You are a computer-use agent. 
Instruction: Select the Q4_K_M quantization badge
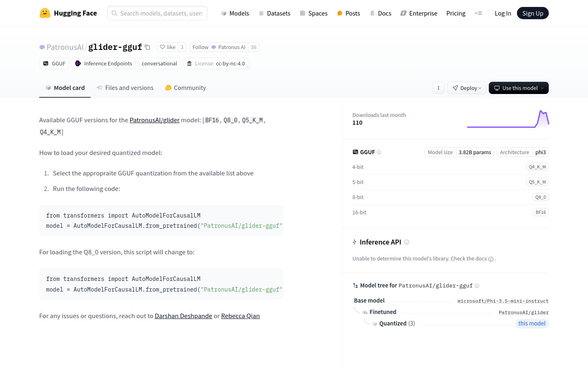point(537,167)
